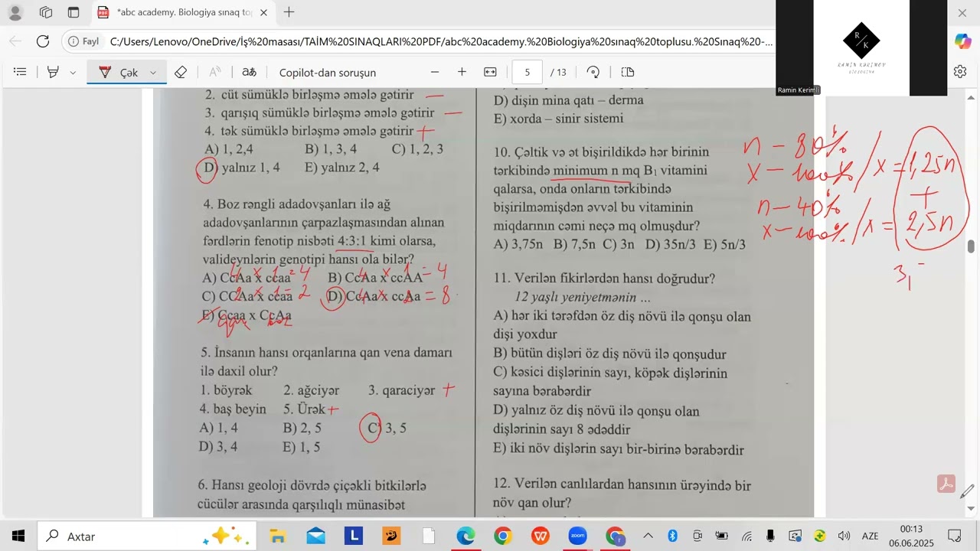The image size is (980, 551).
Task: Show hidden system tray icons
Action: click(x=648, y=536)
